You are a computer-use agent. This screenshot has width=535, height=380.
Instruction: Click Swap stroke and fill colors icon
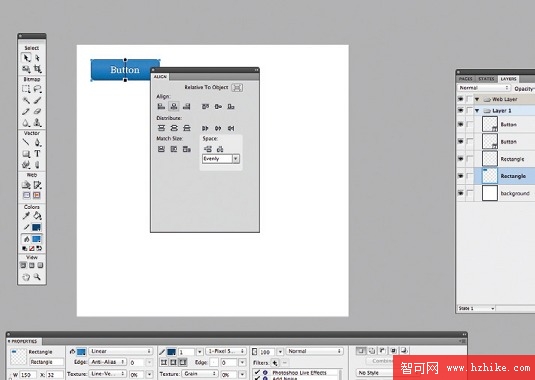point(39,248)
